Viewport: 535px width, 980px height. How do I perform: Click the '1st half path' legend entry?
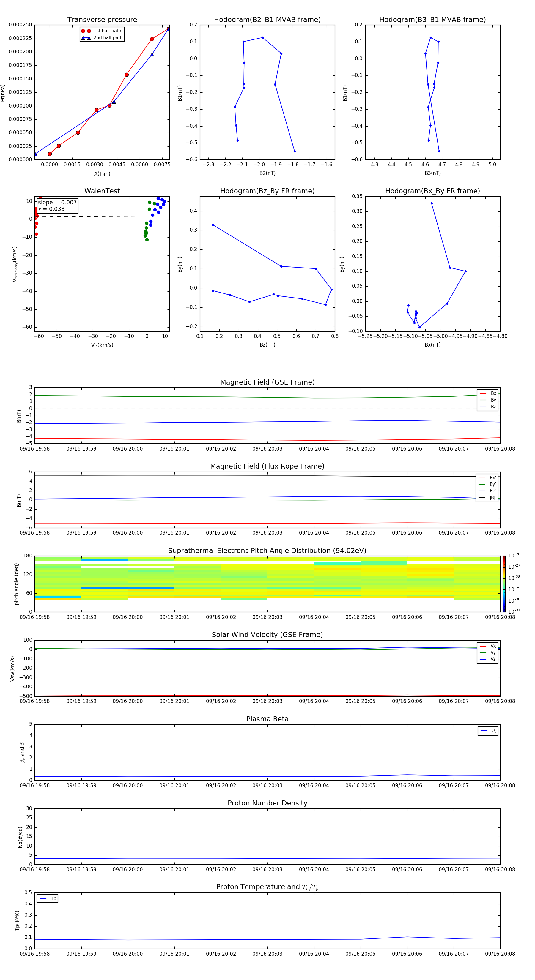101,31
